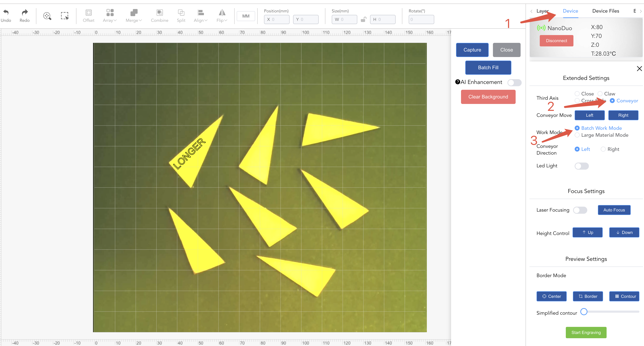644x346 pixels.
Task: Open the Device Files tab
Action: [x=606, y=11]
